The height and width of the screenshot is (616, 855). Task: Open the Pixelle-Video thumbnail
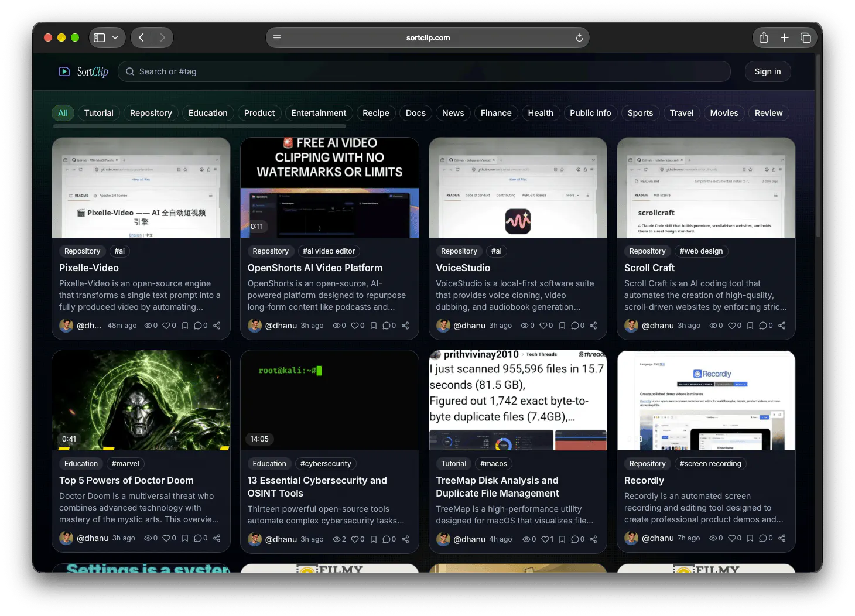(x=141, y=187)
